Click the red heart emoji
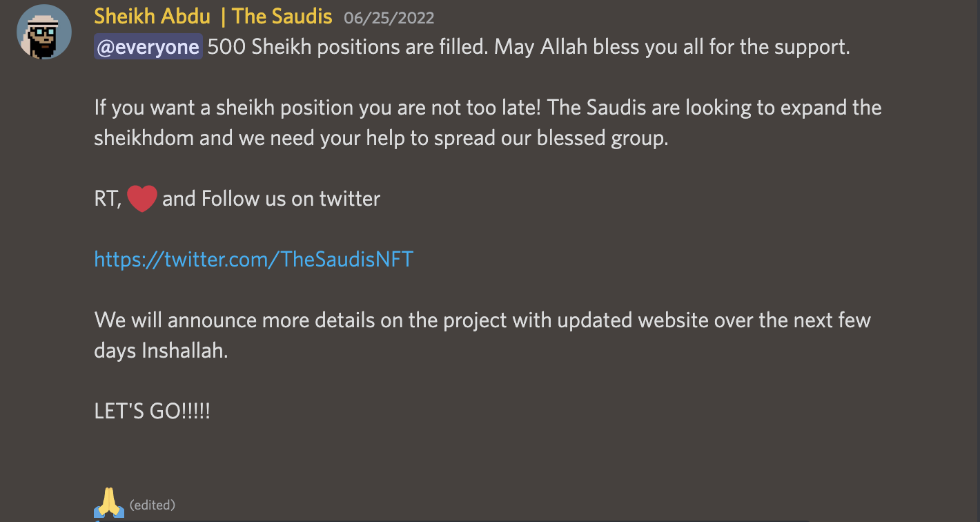Screen dimensions: 980x522 point(142,199)
